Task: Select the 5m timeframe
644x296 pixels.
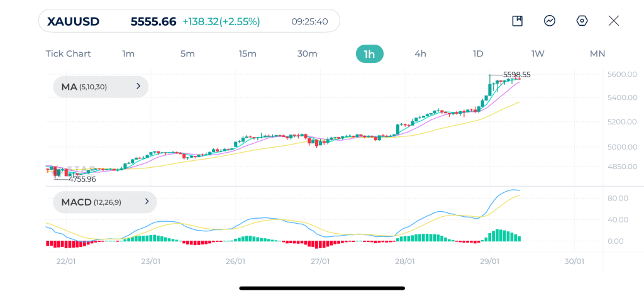Action: (x=187, y=54)
